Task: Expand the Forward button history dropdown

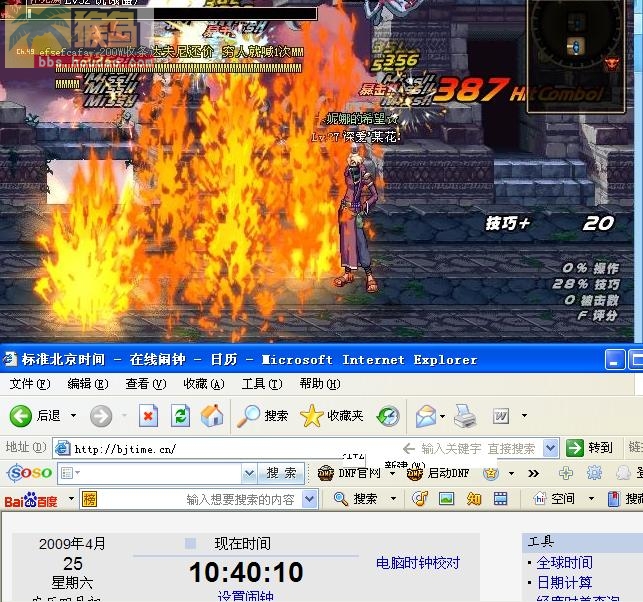Action: click(124, 416)
